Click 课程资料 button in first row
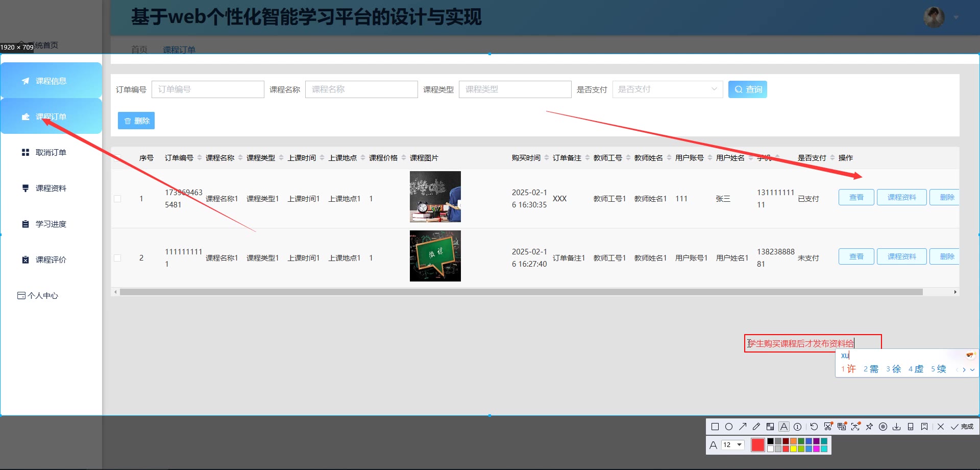Viewport: 980px width, 470px height. point(901,197)
